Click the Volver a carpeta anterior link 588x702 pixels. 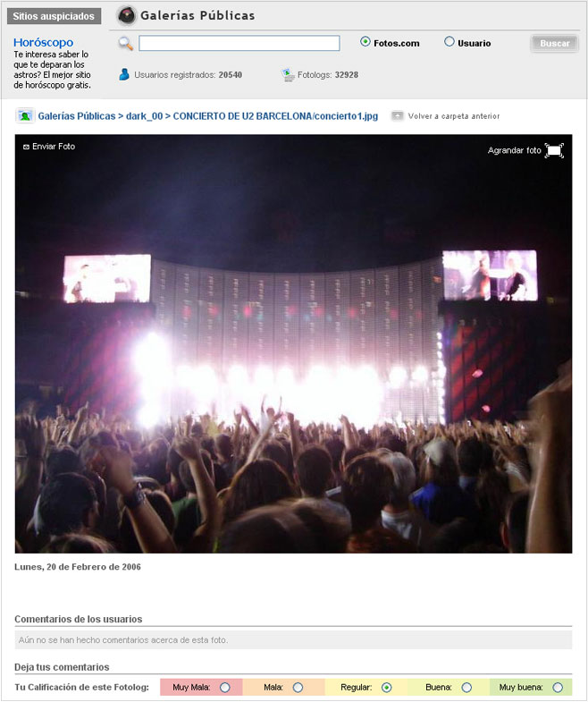point(454,116)
